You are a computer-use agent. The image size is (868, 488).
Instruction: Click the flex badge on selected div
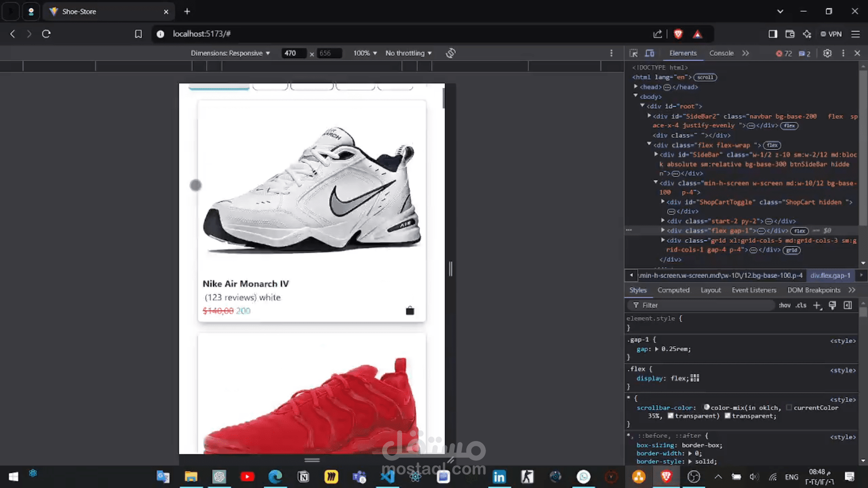pyautogui.click(x=800, y=231)
